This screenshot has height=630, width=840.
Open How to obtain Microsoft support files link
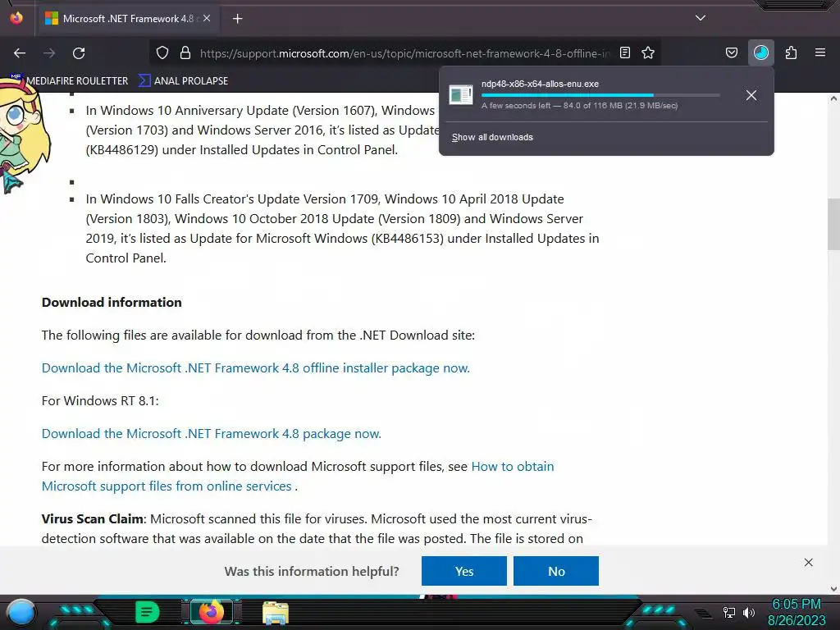coord(298,477)
